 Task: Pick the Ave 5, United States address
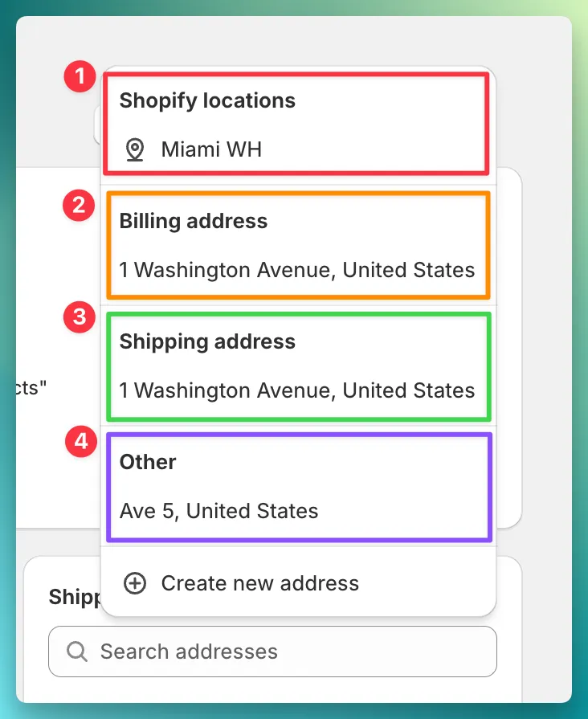click(x=218, y=511)
